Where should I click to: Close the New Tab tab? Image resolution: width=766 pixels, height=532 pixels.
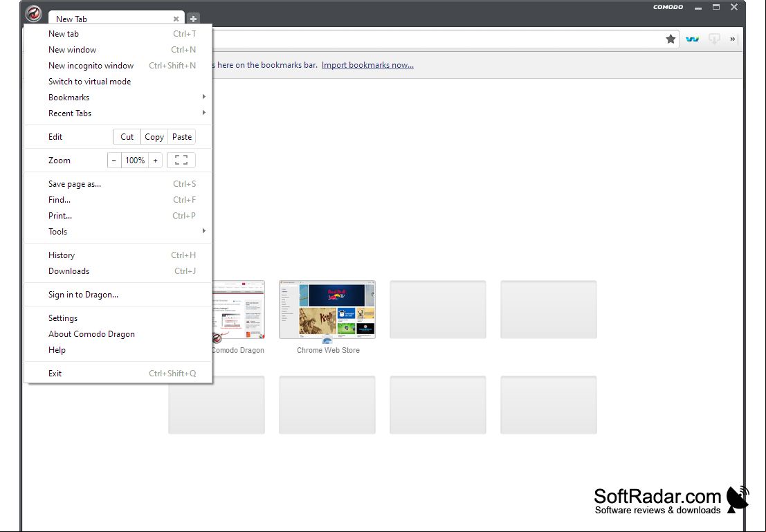[x=176, y=19]
